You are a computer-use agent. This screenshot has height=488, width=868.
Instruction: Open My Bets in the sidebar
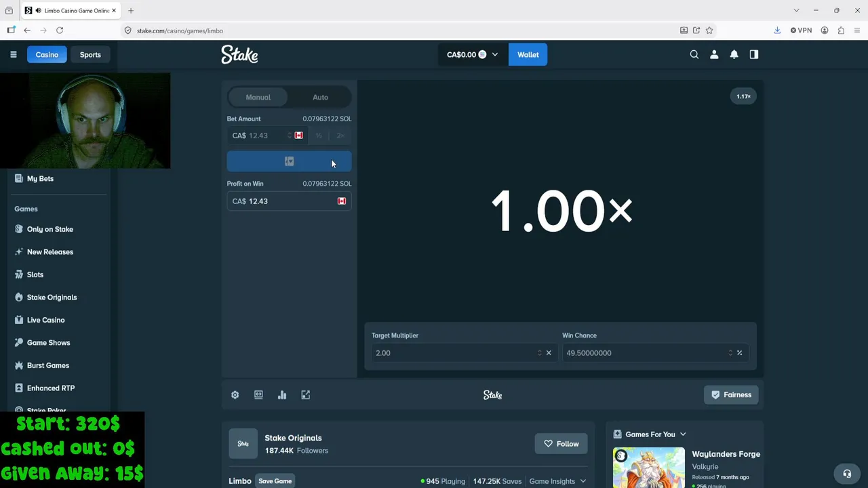click(x=40, y=179)
